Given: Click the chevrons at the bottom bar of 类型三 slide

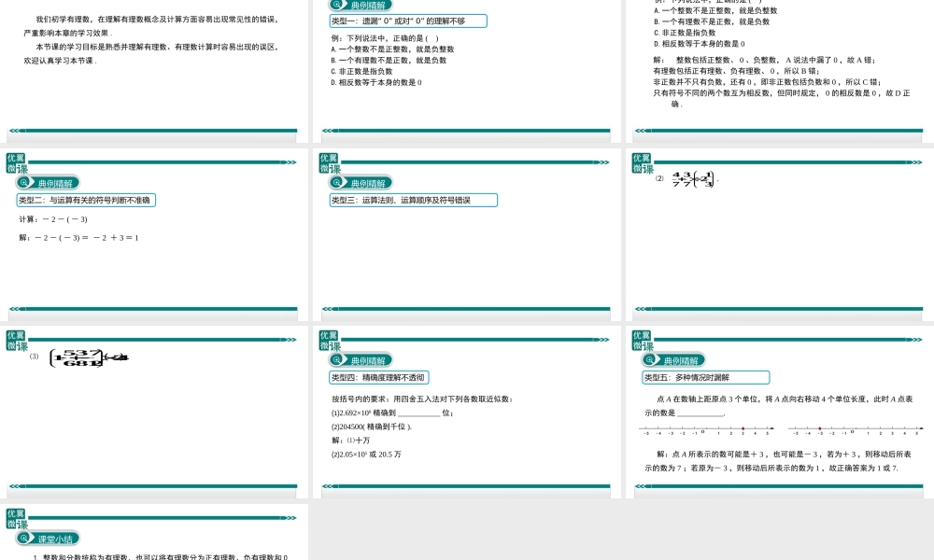Looking at the screenshot, I should [x=327, y=309].
